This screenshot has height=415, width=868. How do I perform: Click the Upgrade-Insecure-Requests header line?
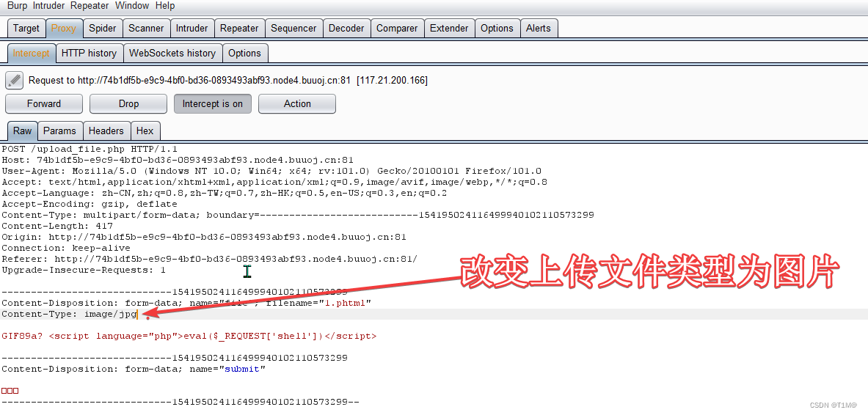pyautogui.click(x=84, y=270)
